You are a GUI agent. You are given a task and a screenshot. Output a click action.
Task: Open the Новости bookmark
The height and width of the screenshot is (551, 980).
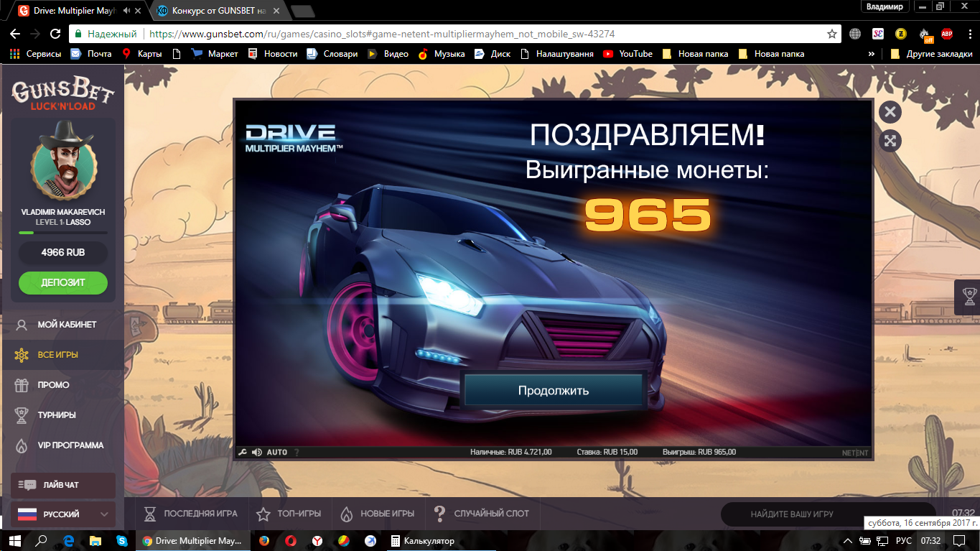[x=273, y=54]
